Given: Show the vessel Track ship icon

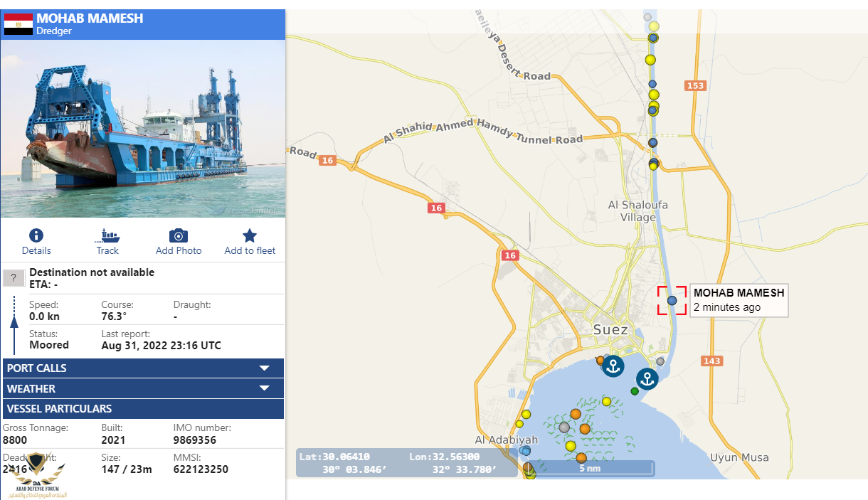Looking at the screenshot, I should tap(107, 236).
